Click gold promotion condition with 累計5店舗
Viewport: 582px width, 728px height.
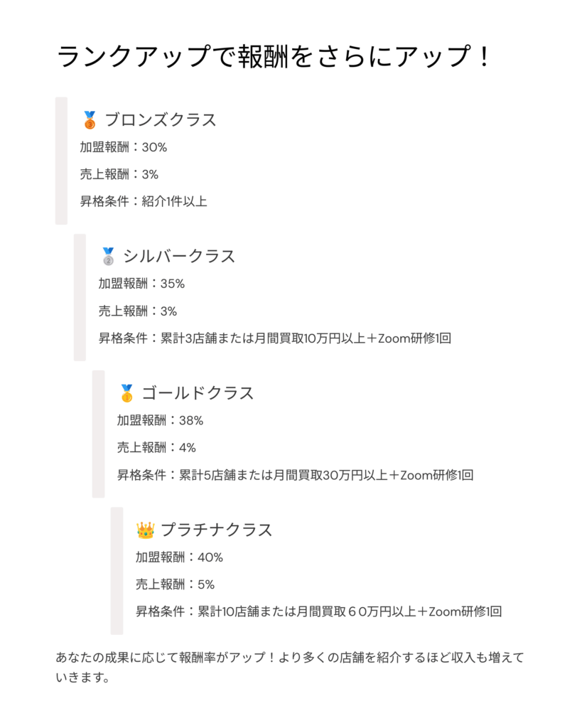coord(295,475)
